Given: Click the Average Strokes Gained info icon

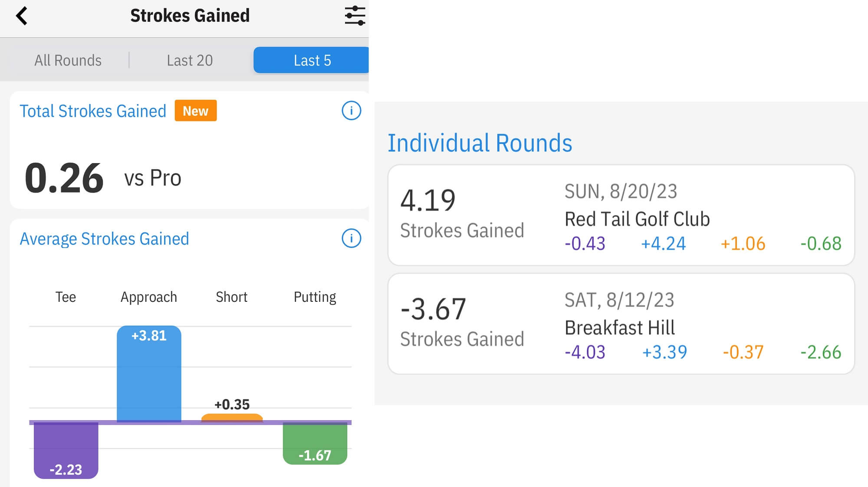Looking at the screenshot, I should pos(351,238).
